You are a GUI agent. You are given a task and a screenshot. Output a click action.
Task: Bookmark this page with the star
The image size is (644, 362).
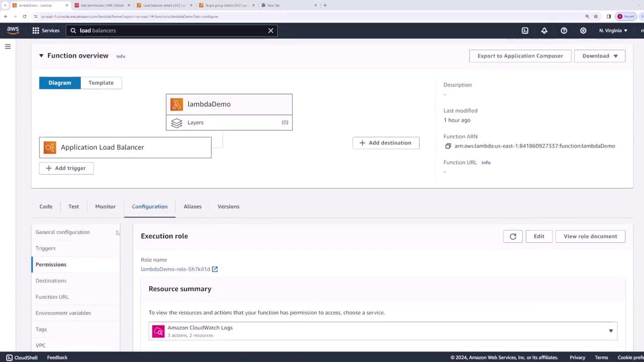coord(596,17)
